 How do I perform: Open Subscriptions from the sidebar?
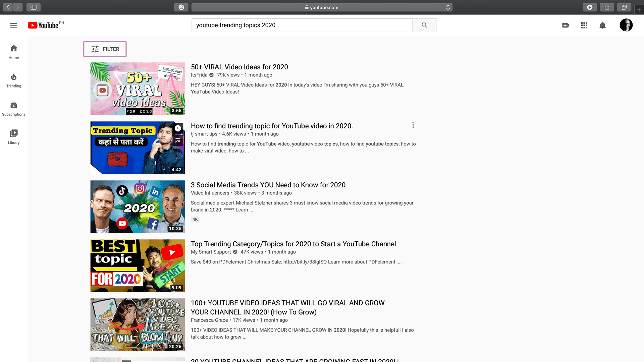[x=14, y=109]
